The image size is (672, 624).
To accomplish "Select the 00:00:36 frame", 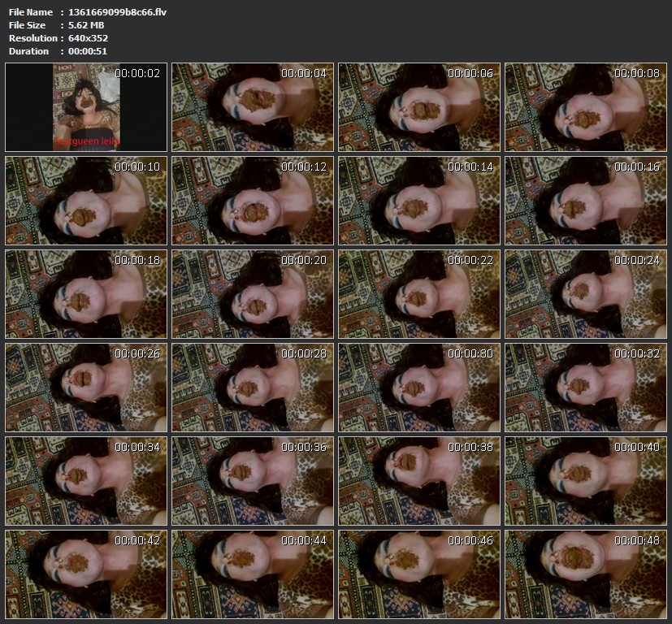I will point(253,481).
